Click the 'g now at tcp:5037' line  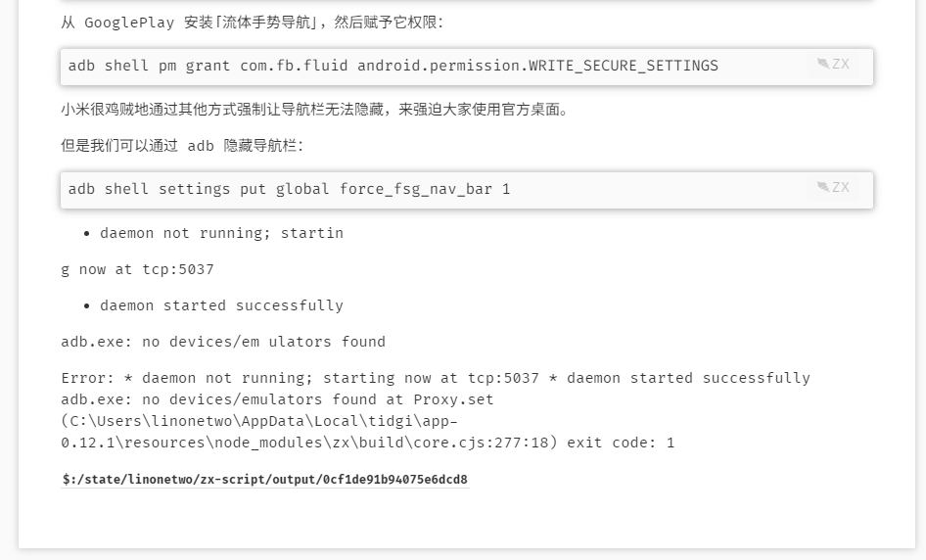tap(137, 270)
